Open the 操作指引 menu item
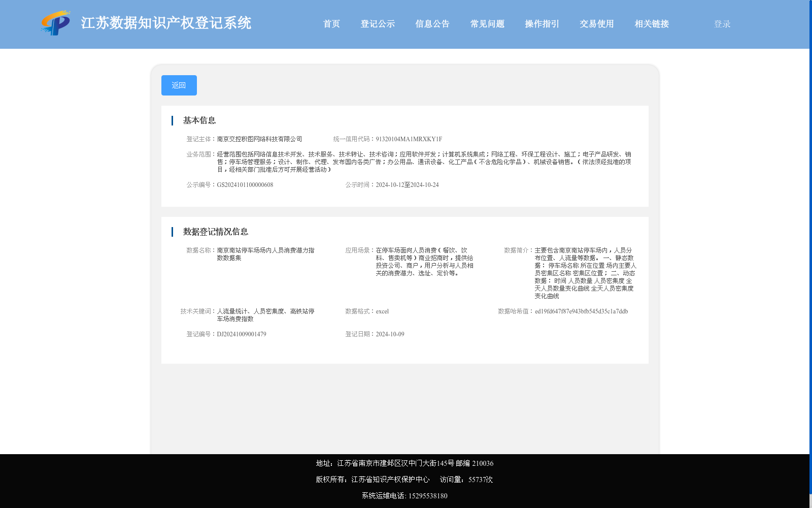812x508 pixels. point(542,24)
